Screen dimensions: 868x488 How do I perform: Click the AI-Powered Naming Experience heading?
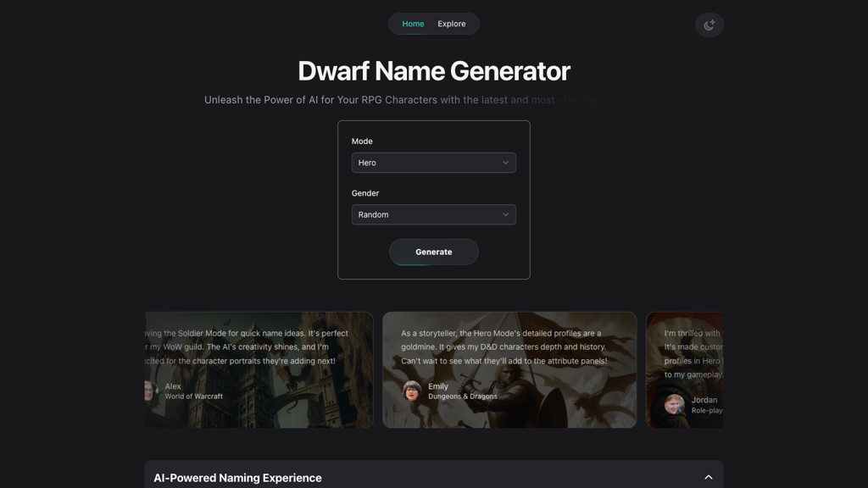[237, 478]
